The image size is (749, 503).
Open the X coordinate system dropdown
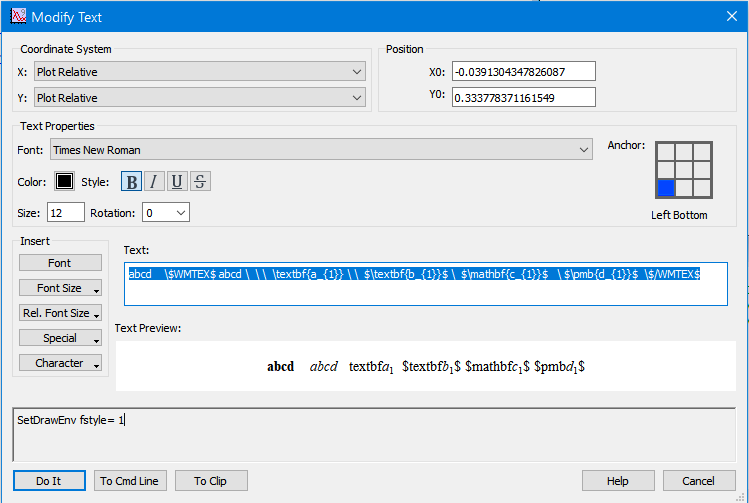pos(199,72)
